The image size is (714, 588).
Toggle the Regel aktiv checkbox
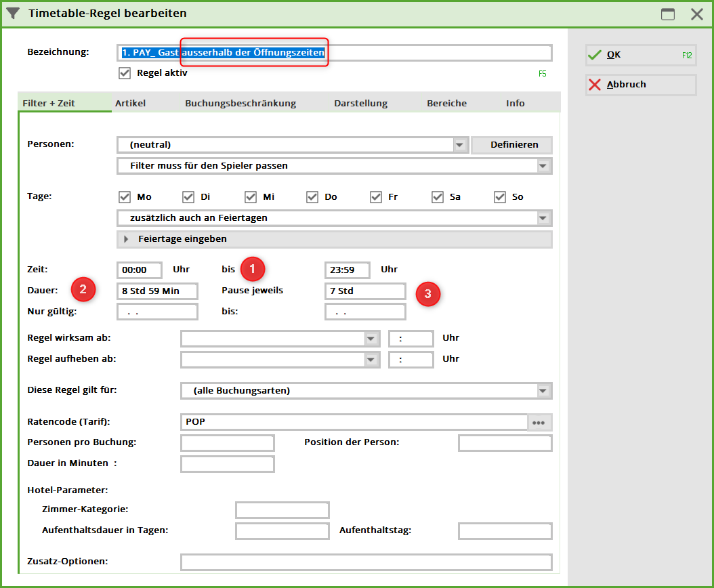[x=125, y=73]
